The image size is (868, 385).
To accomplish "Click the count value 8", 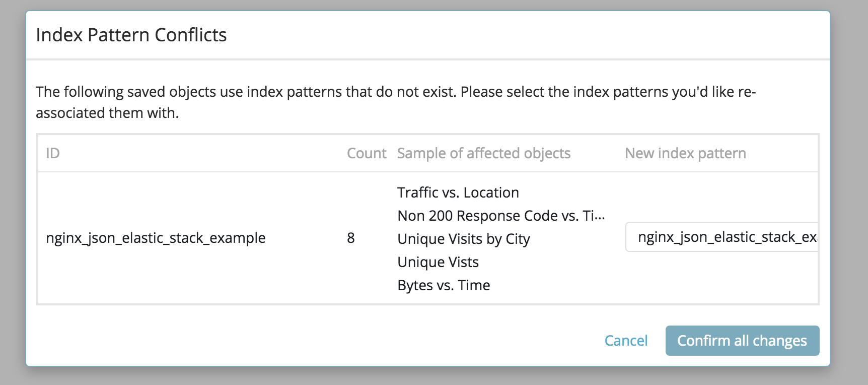I will pos(351,238).
